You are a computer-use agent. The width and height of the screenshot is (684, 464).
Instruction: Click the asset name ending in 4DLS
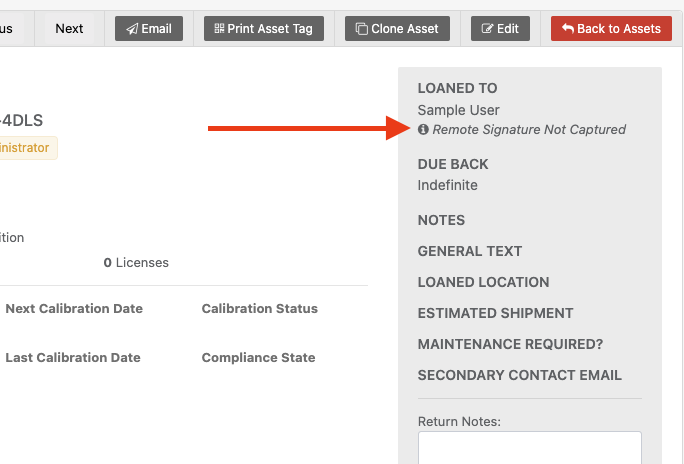pyautogui.click(x=22, y=121)
